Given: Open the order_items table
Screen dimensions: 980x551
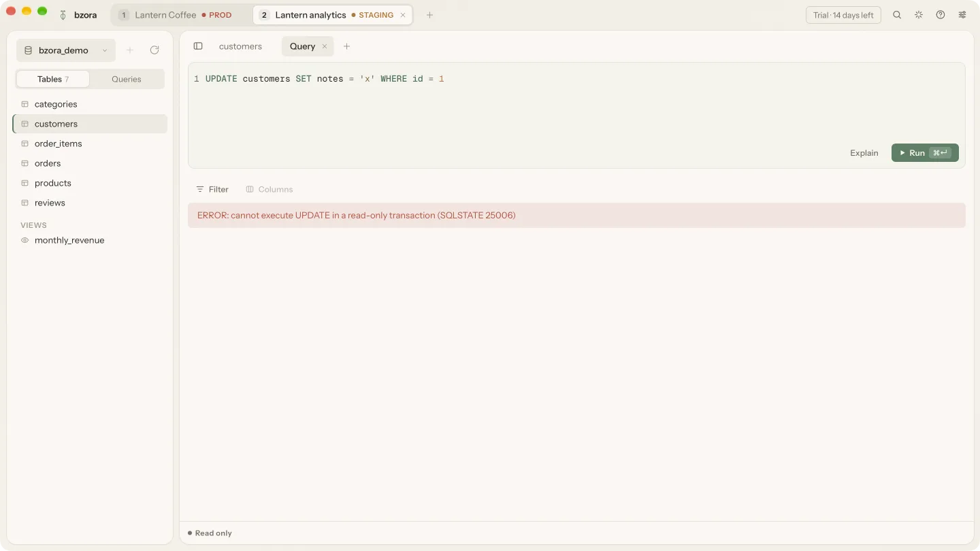Looking at the screenshot, I should (90, 144).
